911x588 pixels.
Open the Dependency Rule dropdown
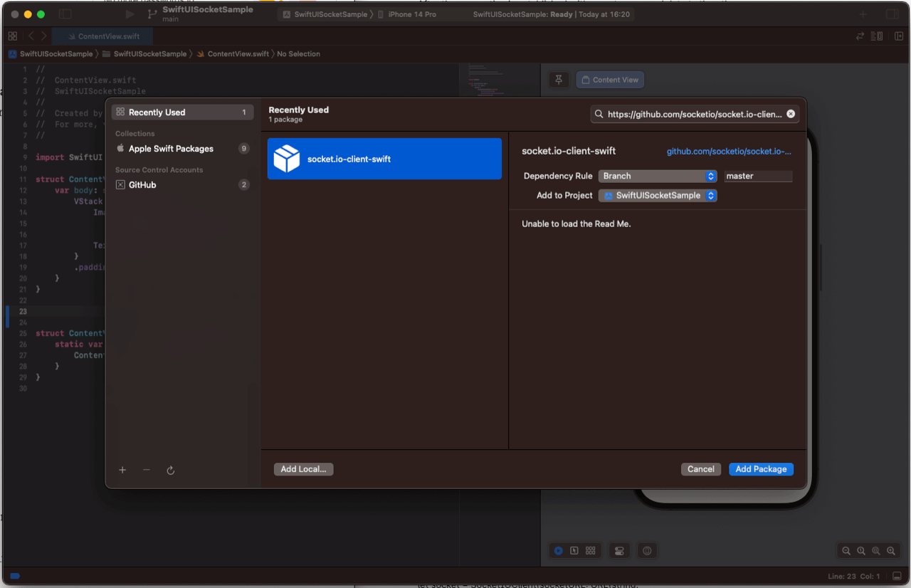657,176
